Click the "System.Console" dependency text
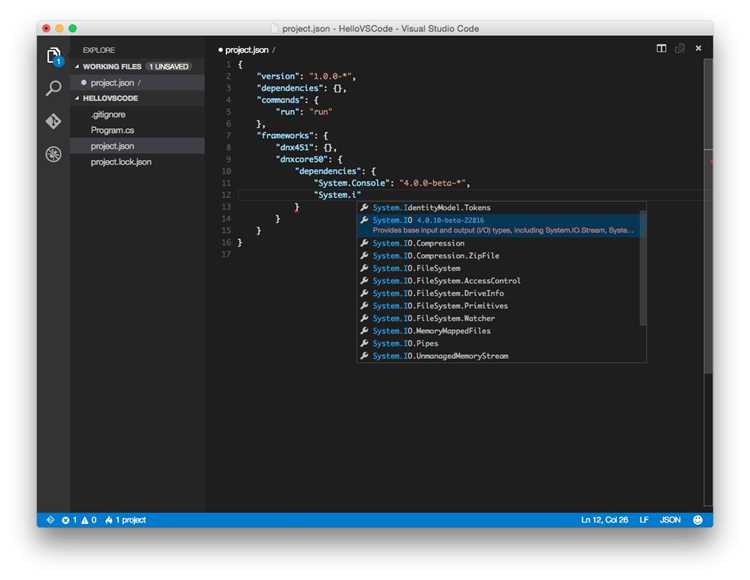Screen dimensions: 750x580 tap(353, 183)
